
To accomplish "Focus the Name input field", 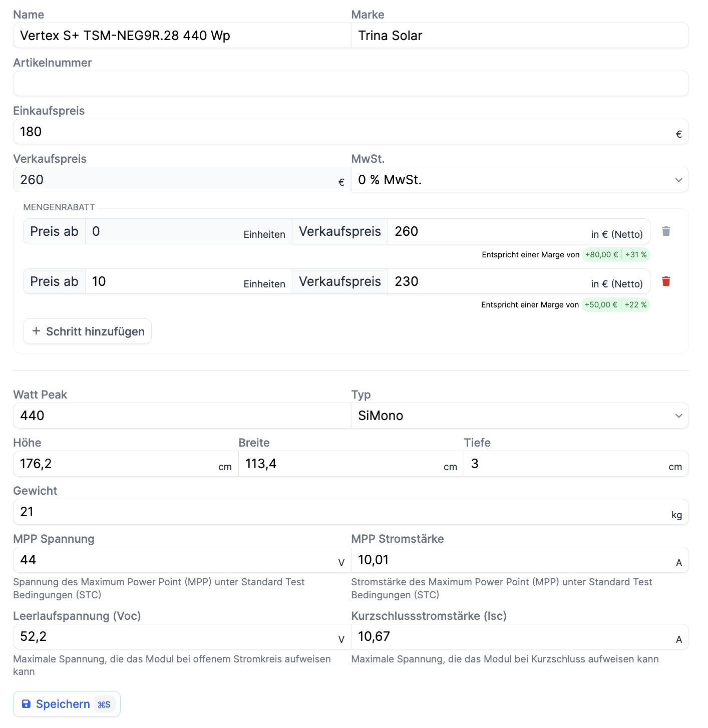I will pyautogui.click(x=182, y=36).
